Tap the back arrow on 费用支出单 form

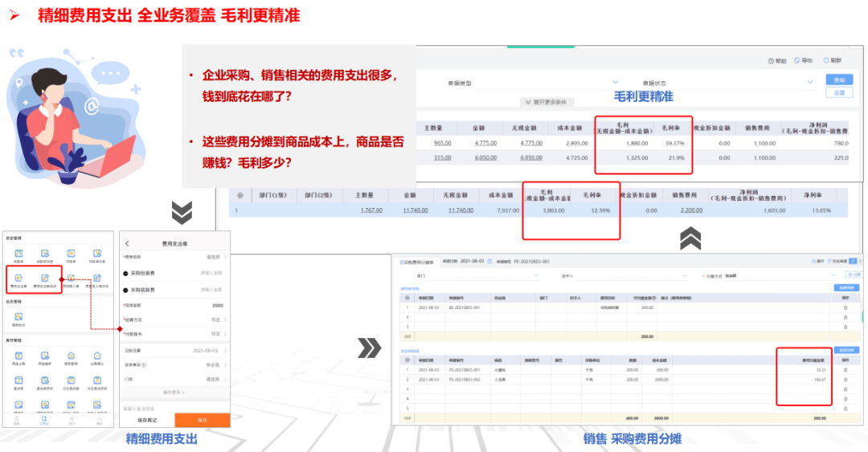pos(127,243)
